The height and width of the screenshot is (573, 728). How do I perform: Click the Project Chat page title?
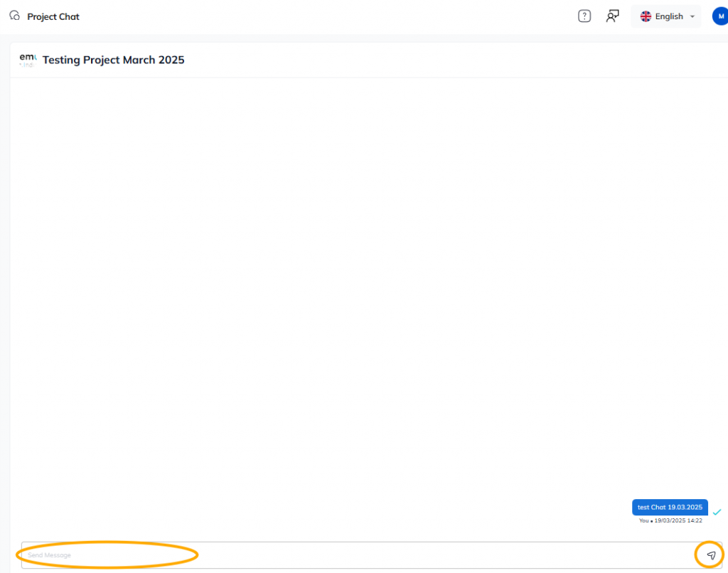53,16
